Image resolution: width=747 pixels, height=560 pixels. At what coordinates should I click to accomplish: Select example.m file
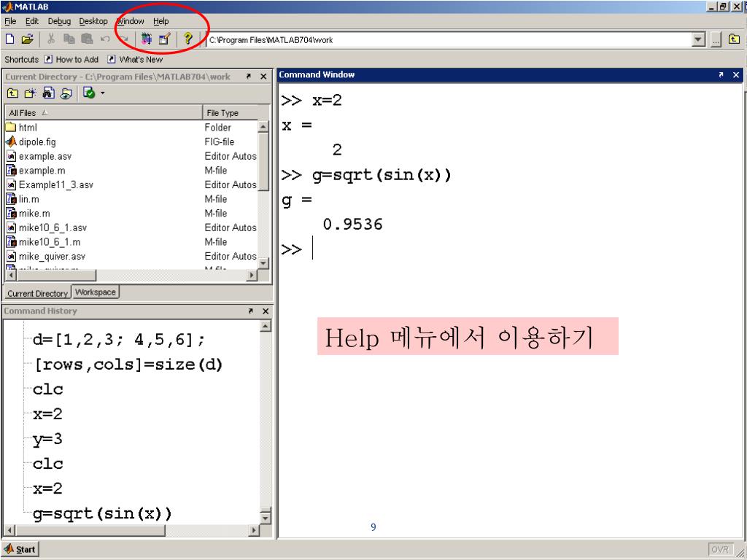pyautogui.click(x=42, y=171)
